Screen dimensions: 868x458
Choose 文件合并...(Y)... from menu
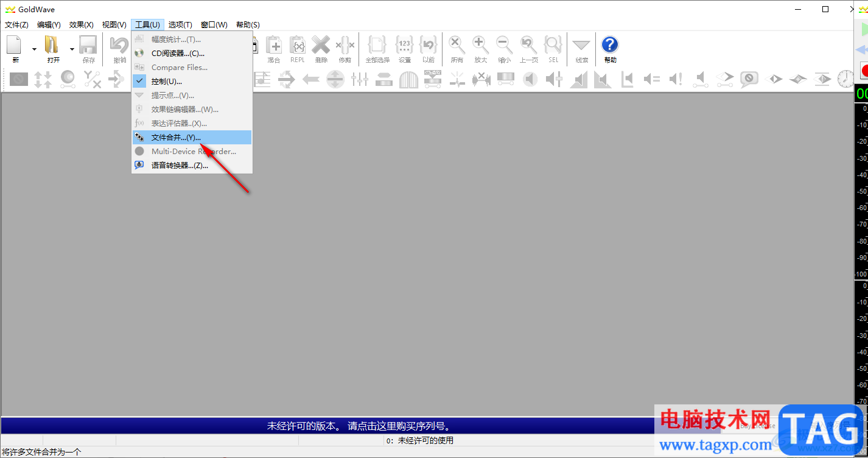pyautogui.click(x=192, y=138)
